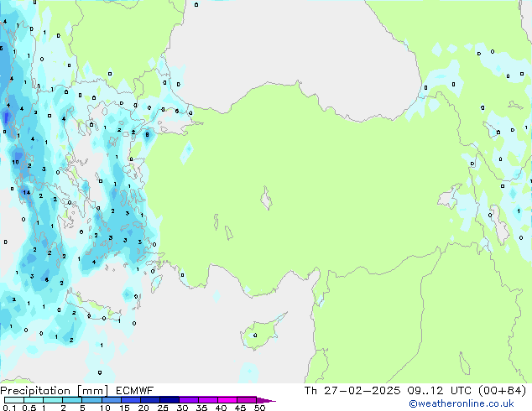Click the '45' legend scale label
The height and width of the screenshot is (411, 532).
(x=240, y=408)
